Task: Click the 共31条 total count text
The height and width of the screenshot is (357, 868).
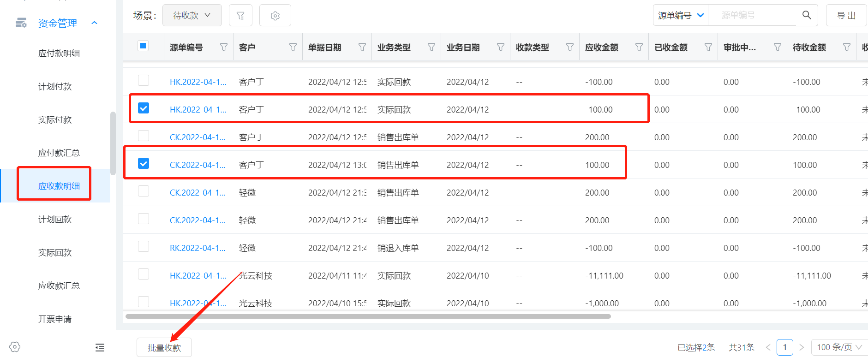Action: pyautogui.click(x=742, y=347)
